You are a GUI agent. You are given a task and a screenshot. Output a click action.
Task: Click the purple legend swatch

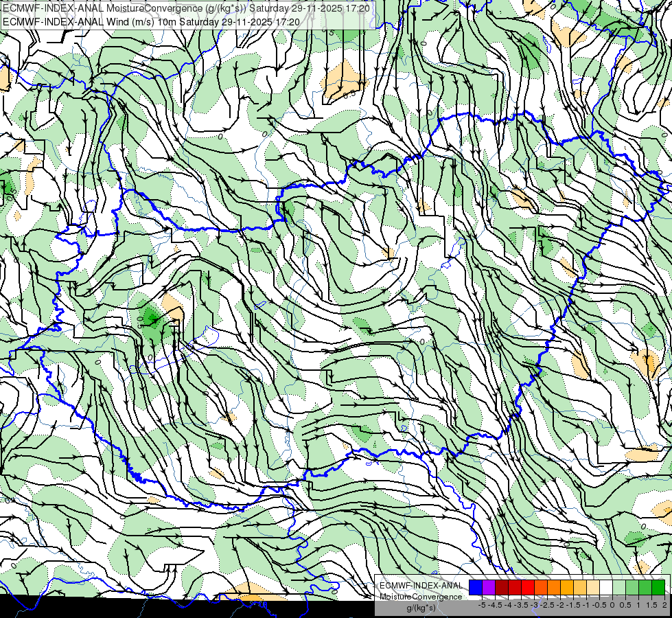tap(489, 587)
